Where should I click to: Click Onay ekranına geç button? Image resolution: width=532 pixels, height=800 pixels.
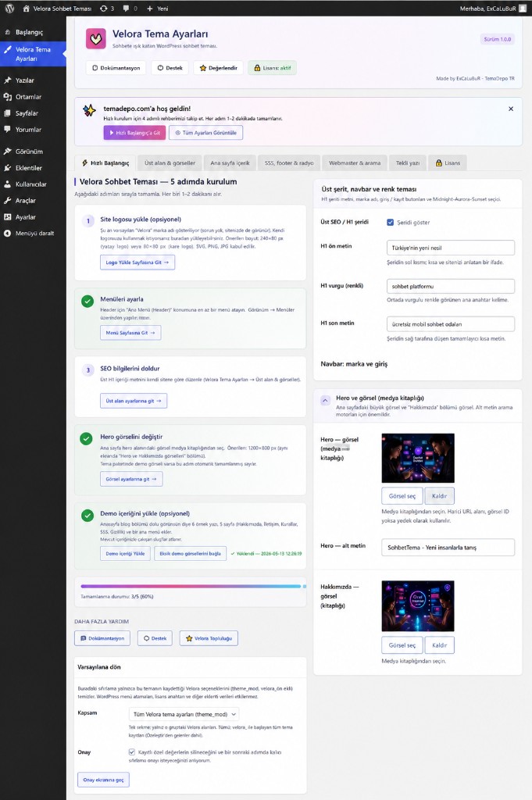104,780
